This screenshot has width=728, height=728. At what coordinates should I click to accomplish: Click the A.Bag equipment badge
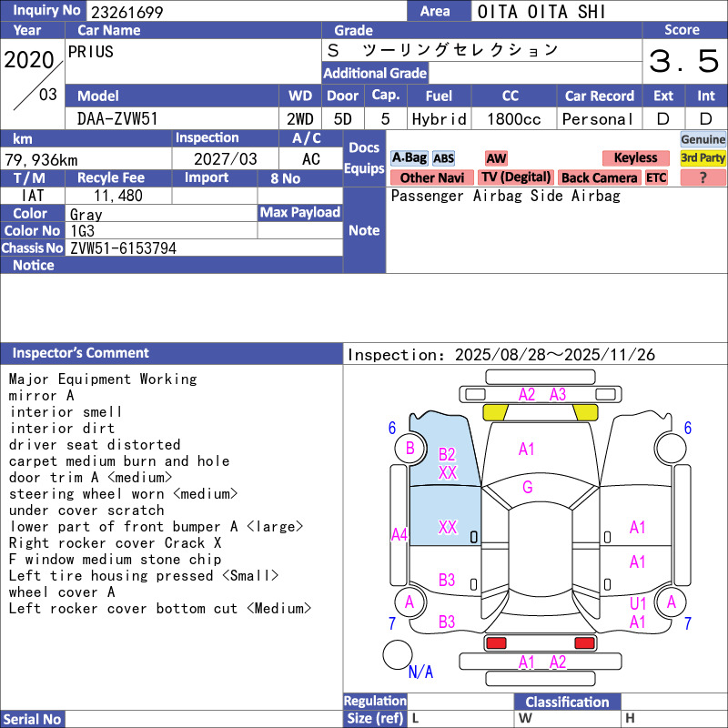coord(409,158)
